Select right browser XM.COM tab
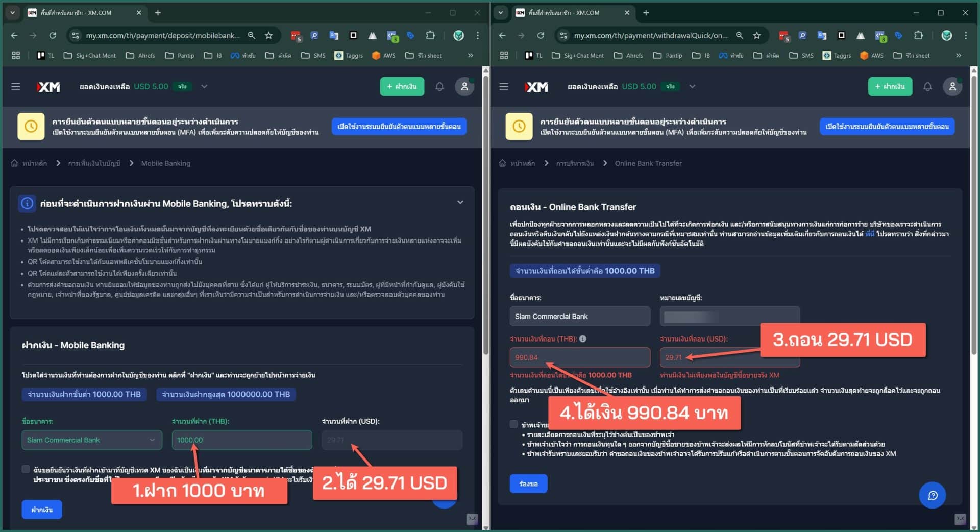The width and height of the screenshot is (980, 532). coord(573,13)
